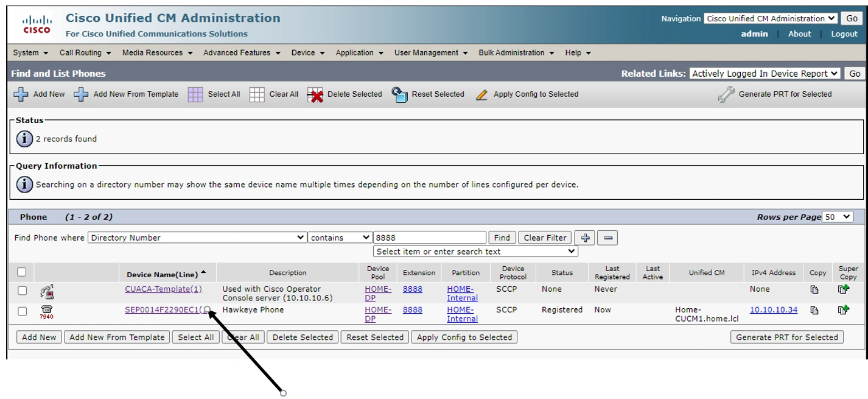Open the Application menu
The image size is (868, 399).
point(360,53)
